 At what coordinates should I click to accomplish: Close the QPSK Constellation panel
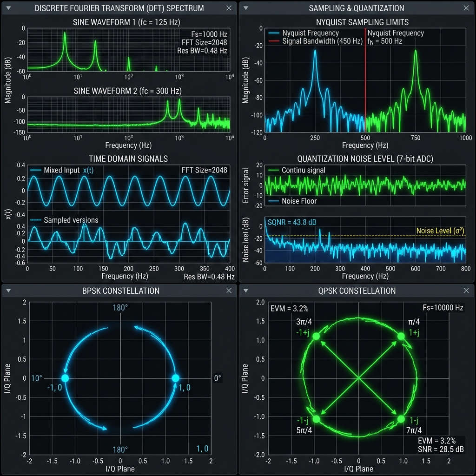466,291
